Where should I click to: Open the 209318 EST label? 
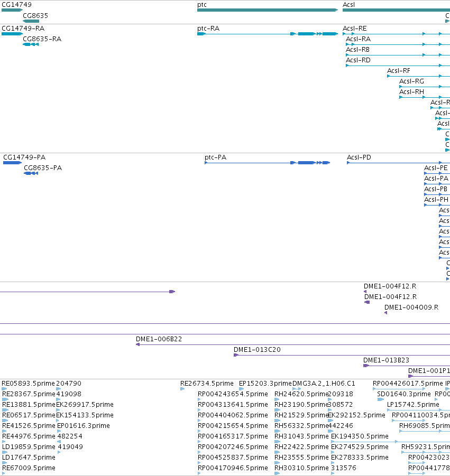pos(341,394)
